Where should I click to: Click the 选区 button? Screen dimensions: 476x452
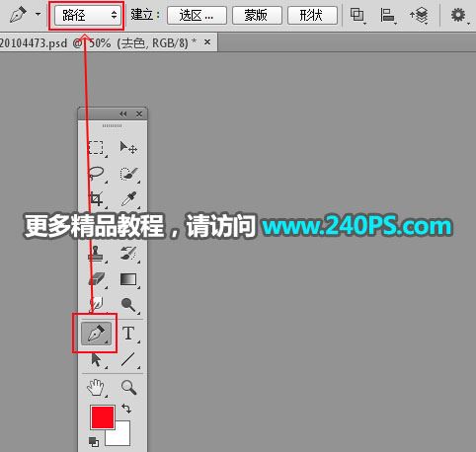coord(197,15)
